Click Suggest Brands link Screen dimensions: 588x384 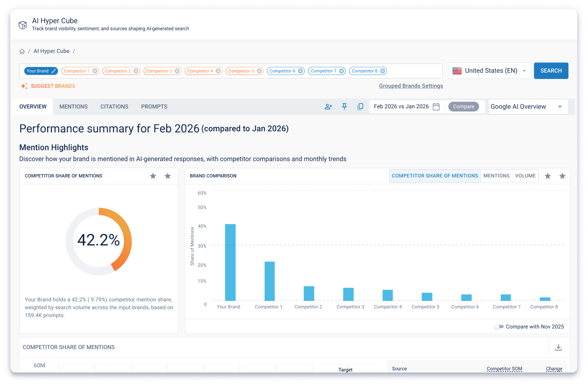coord(53,86)
